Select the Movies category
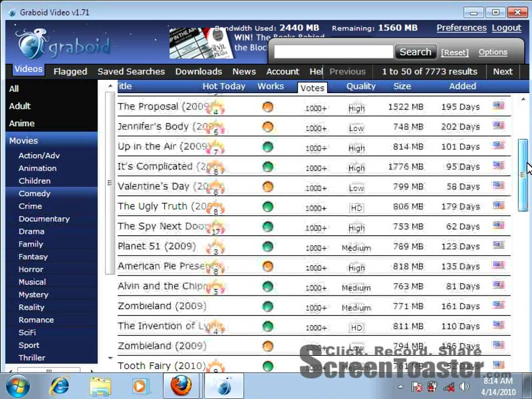532x399 pixels. tap(52, 140)
